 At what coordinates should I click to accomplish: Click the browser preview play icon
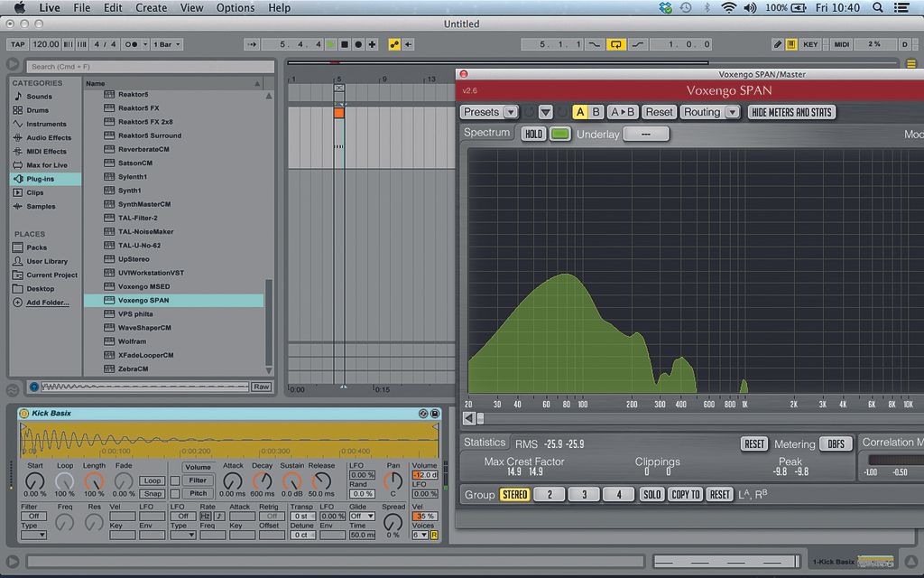(x=34, y=387)
